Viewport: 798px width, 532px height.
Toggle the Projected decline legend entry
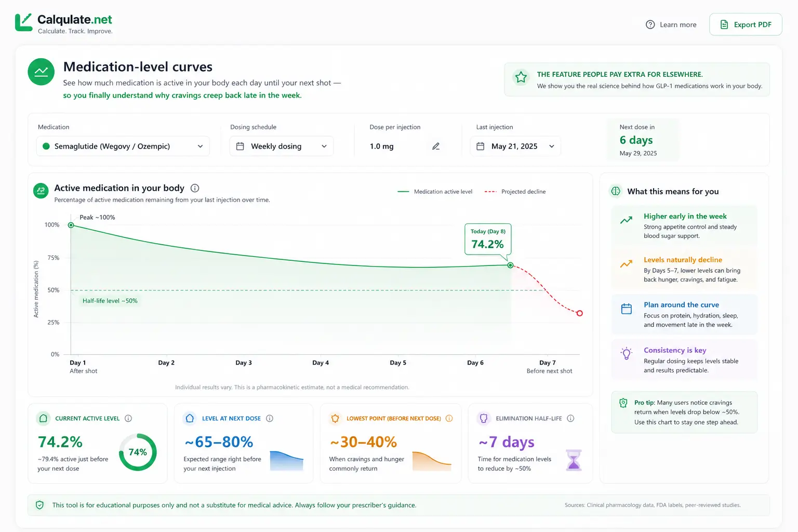515,192
